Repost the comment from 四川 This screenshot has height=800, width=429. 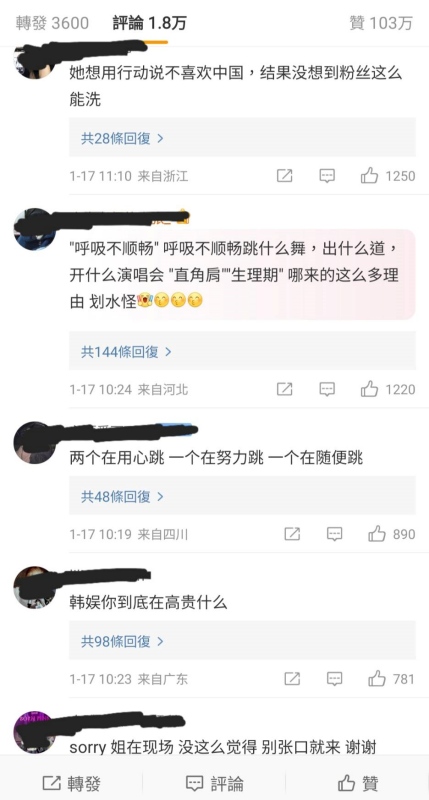[x=292, y=534]
